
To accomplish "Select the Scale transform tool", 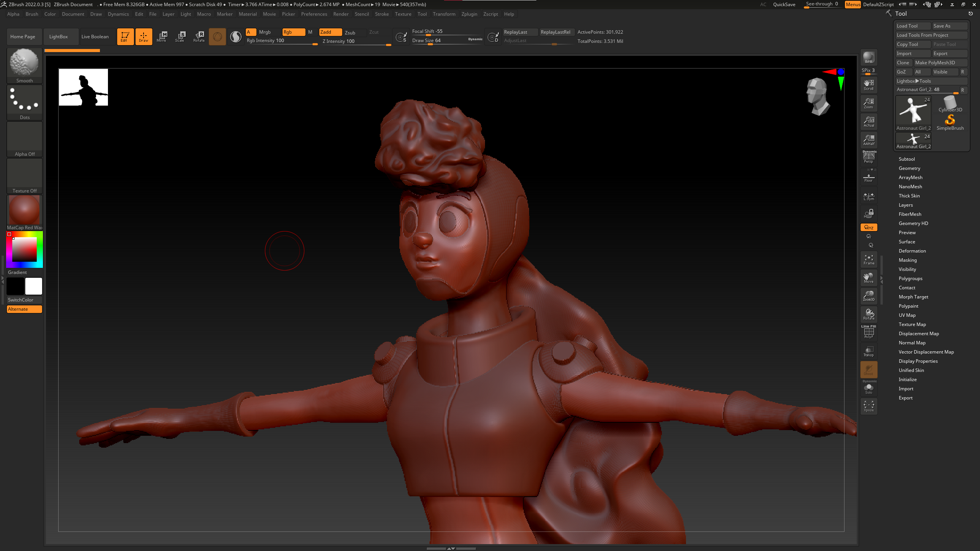I will [x=180, y=36].
